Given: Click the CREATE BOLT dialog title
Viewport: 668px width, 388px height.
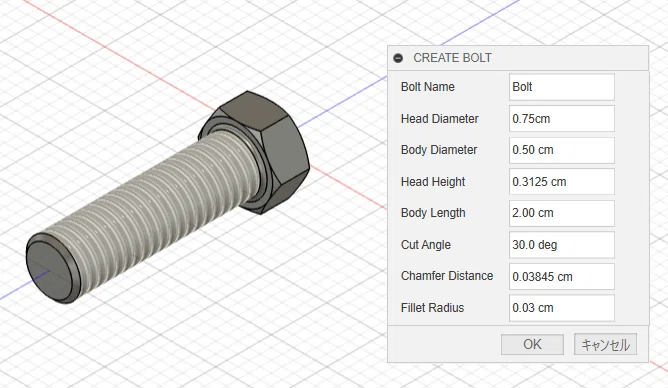Looking at the screenshot, I should pos(452,58).
